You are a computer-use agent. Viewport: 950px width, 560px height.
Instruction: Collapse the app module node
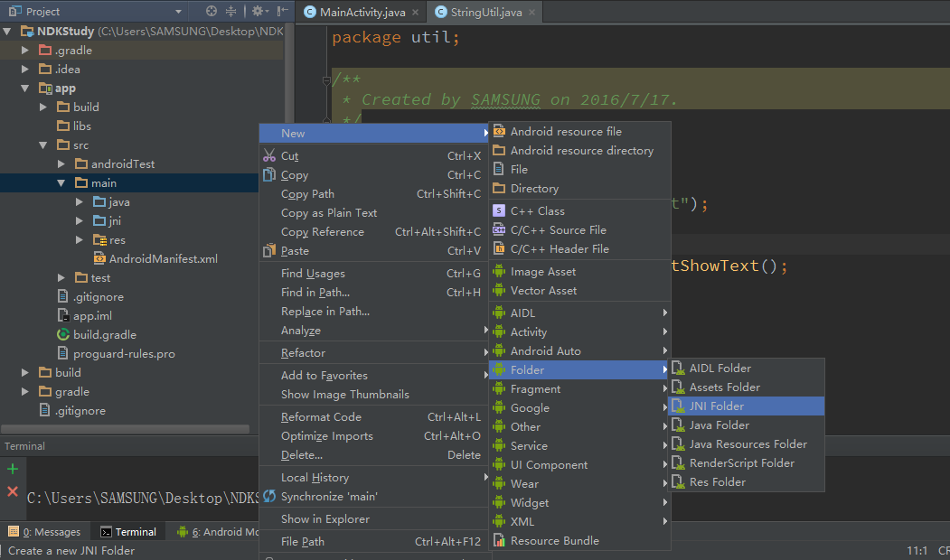(24, 89)
